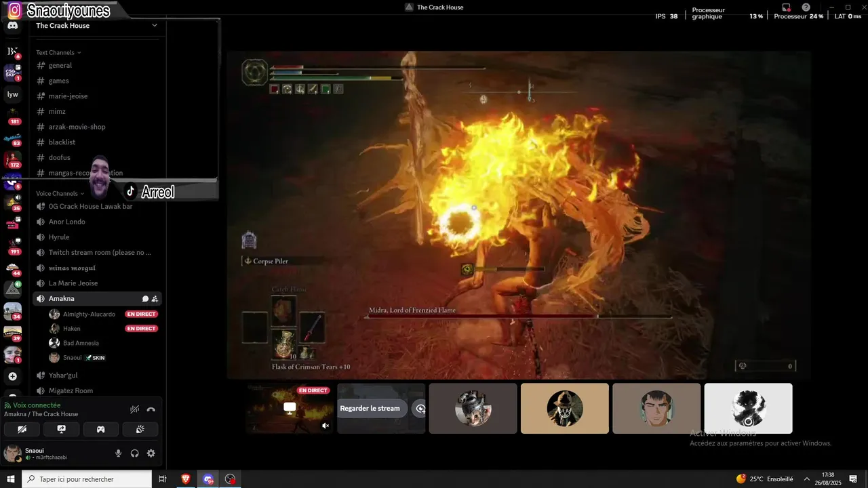Open server icon with 83 badge
868x488 pixels.
[x=12, y=138]
